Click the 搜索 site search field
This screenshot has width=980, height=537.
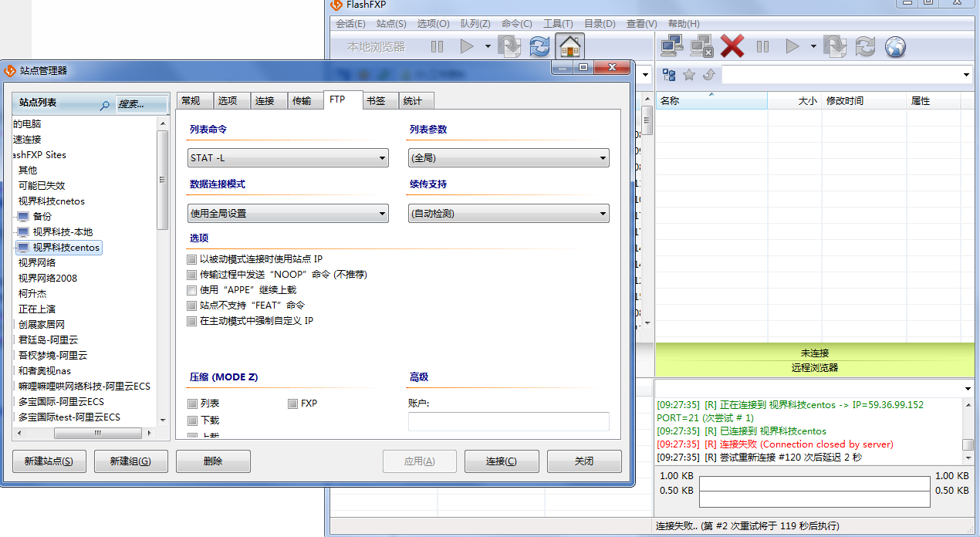pyautogui.click(x=142, y=104)
